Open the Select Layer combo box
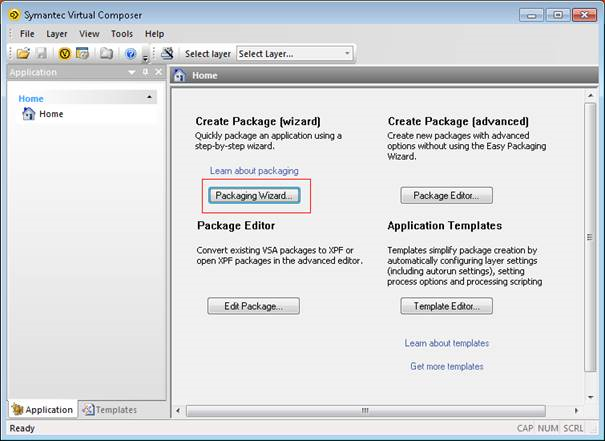Image resolution: width=605 pixels, height=441 pixels. pos(294,53)
